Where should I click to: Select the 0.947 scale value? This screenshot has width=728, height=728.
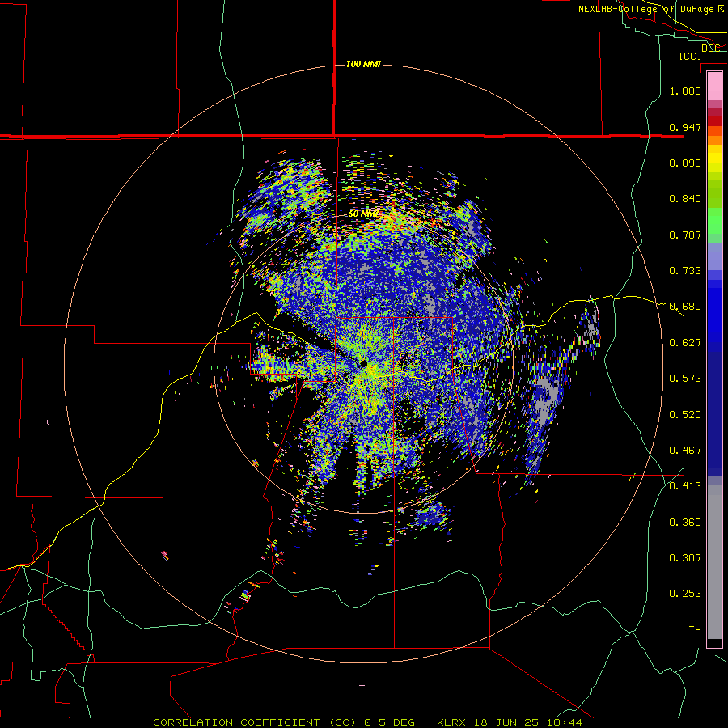(x=685, y=127)
